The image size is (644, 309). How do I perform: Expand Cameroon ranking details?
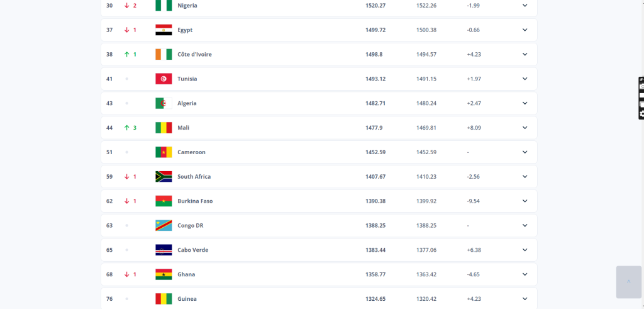coord(525,152)
